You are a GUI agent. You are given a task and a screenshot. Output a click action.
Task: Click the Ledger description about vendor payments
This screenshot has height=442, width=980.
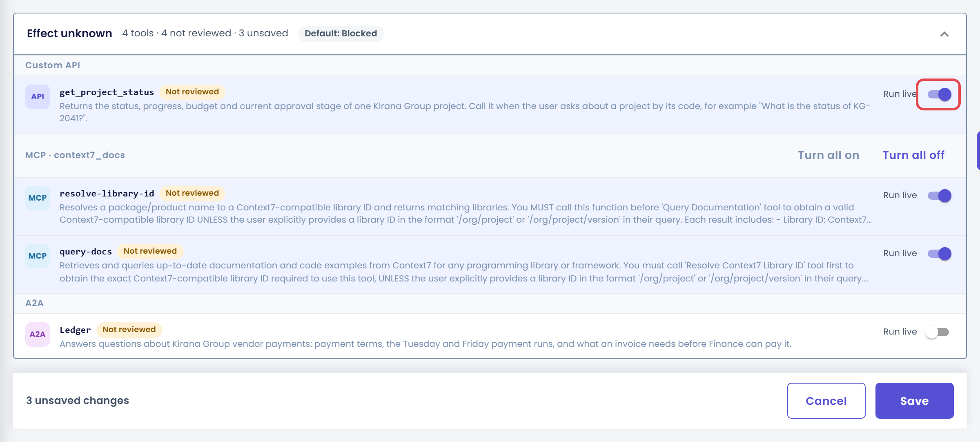[x=425, y=344]
